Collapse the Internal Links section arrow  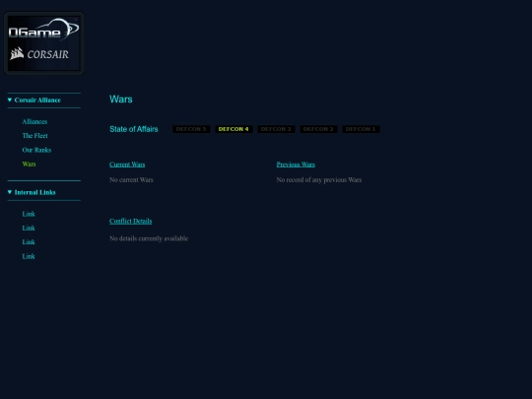pyautogui.click(x=10, y=192)
